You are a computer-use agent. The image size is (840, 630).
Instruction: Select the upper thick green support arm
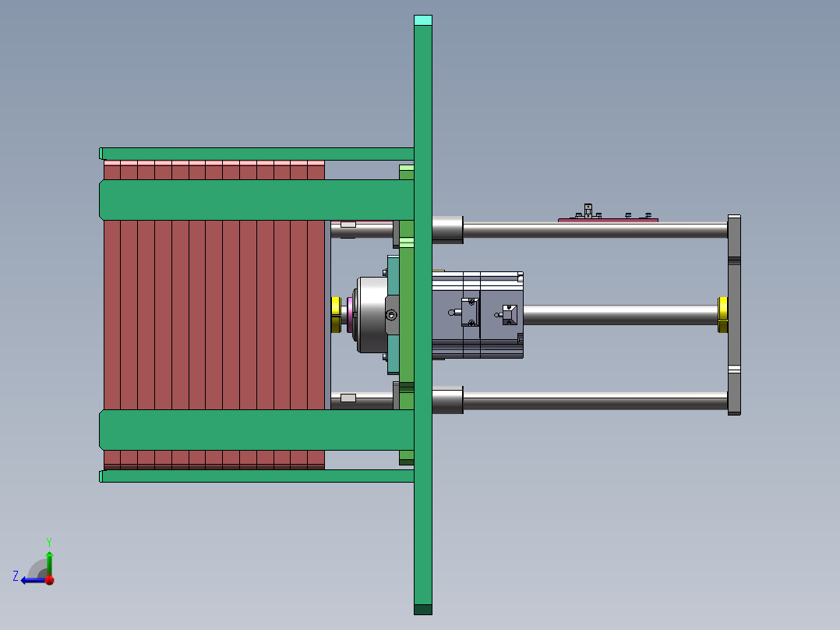(x=256, y=200)
